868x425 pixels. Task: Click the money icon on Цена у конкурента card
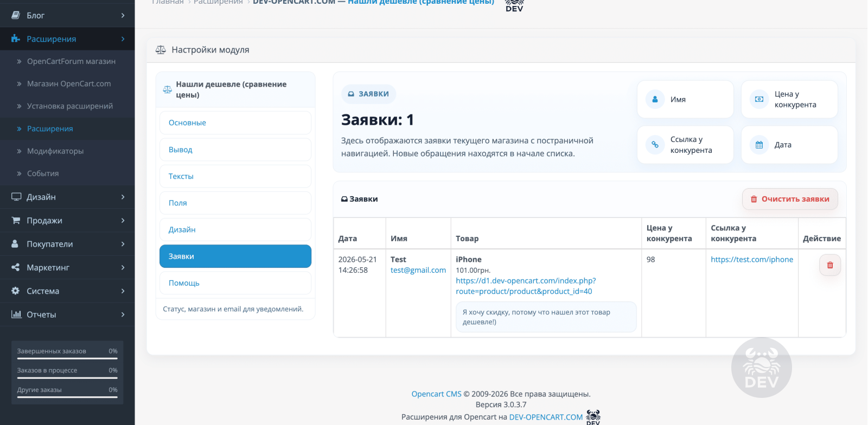[759, 99]
